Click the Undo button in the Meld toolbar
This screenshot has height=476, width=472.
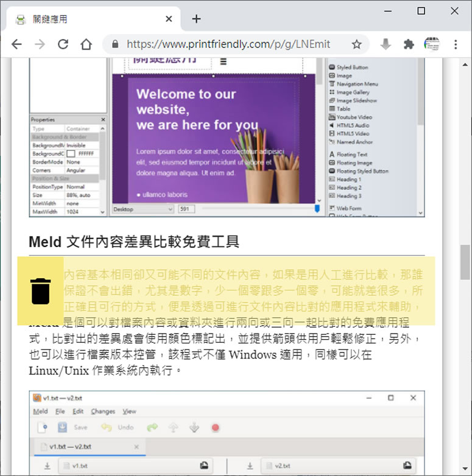[118, 428]
